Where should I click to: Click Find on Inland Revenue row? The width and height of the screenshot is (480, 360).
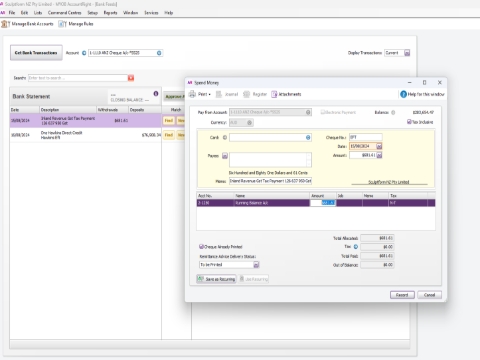[169, 121]
